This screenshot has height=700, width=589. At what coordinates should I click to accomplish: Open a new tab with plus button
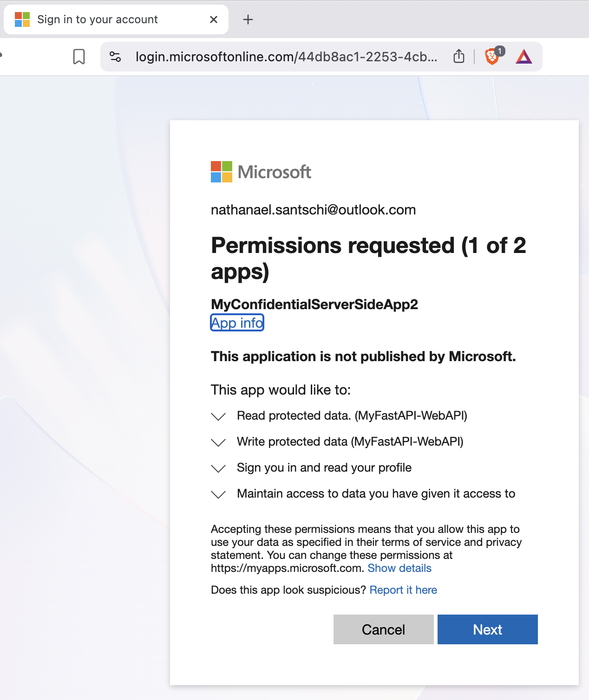(248, 19)
